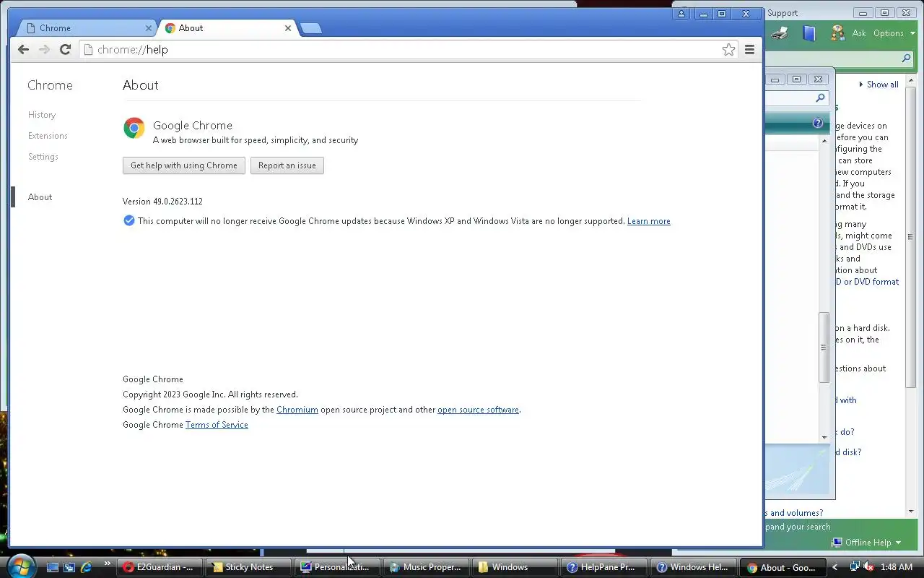Viewport: 924px width, 578px height.
Task: Click the HelpPane scrollbar up arrow
Action: tap(824, 141)
